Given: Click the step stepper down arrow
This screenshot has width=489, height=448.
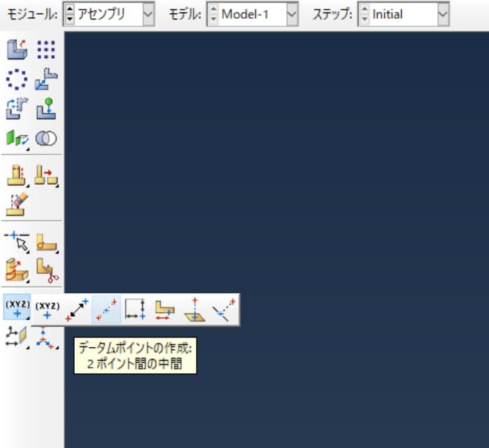Looking at the screenshot, I should pos(364,19).
